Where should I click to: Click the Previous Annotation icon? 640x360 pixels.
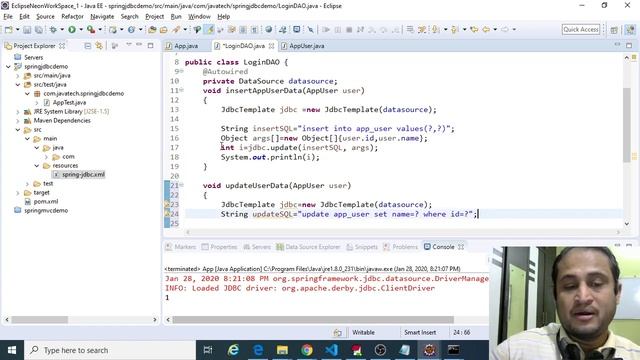tap(455, 30)
